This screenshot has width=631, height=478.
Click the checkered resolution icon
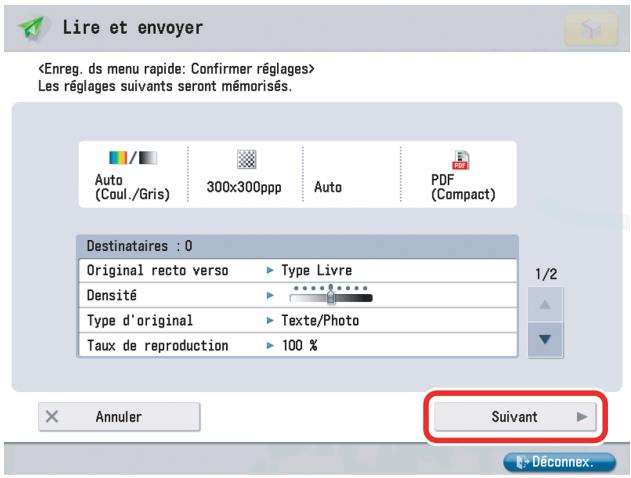coord(246,159)
